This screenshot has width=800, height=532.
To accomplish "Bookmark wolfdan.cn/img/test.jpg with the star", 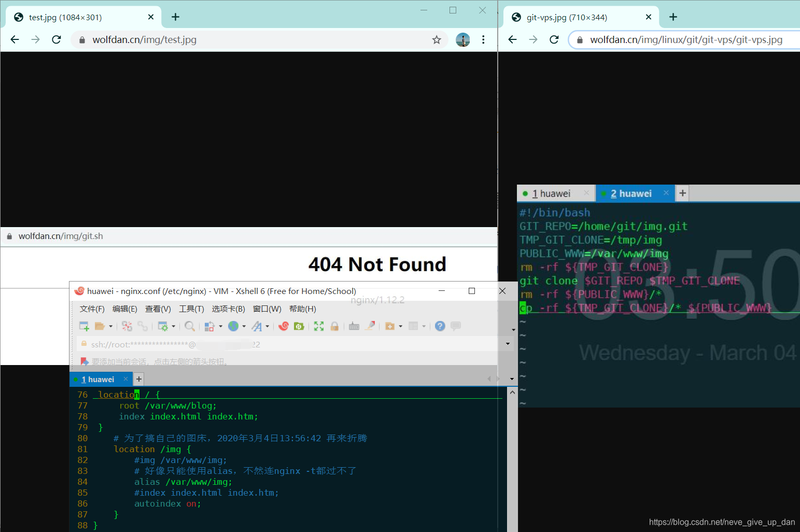I will click(437, 40).
